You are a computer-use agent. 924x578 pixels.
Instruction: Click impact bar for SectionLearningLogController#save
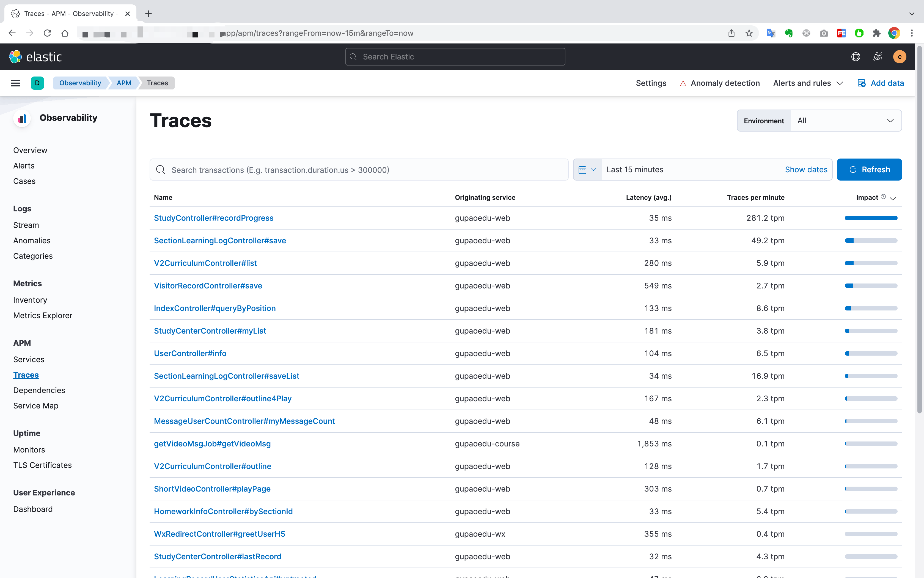coord(871,241)
